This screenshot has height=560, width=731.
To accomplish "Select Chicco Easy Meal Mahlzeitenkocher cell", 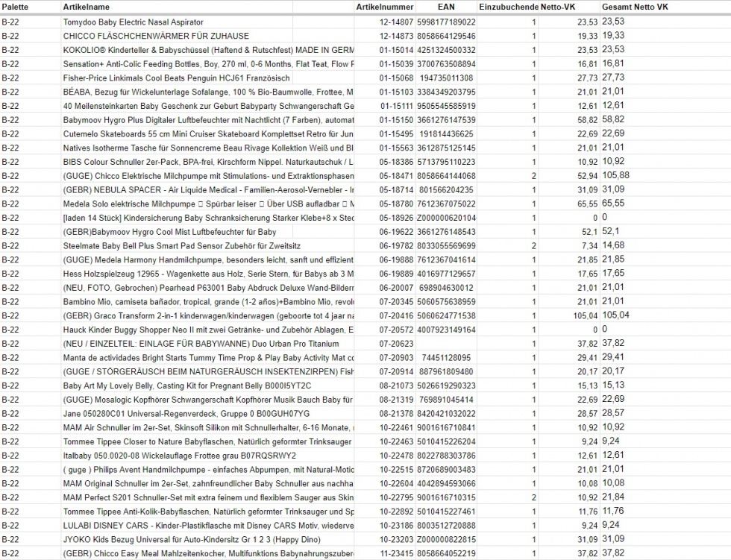I will [208, 553].
